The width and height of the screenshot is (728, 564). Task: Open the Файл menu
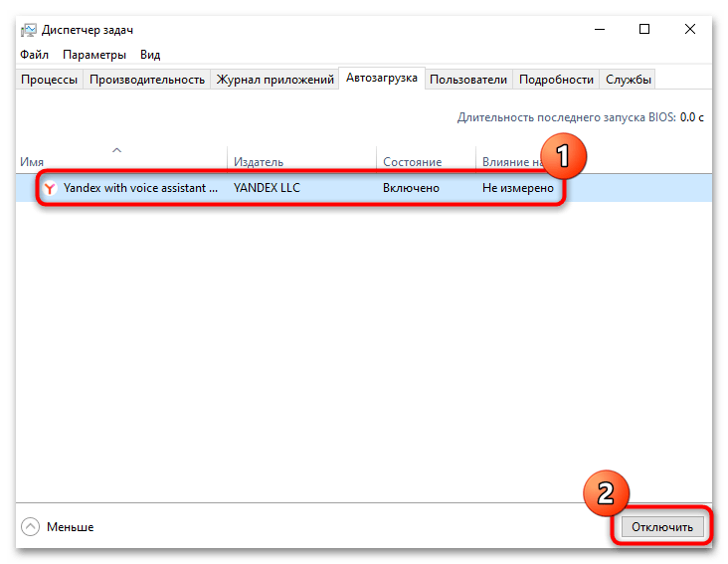[35, 55]
